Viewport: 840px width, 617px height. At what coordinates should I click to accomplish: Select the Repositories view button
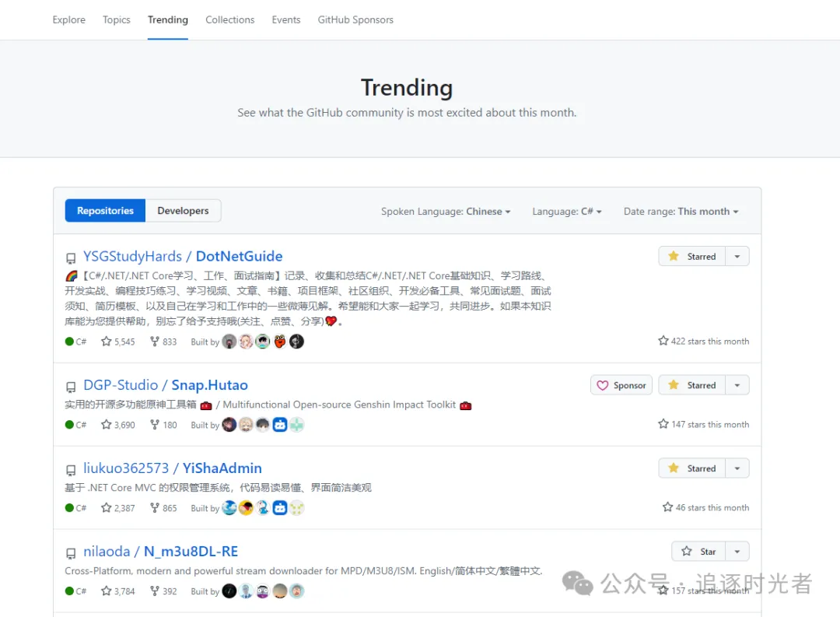tap(105, 211)
